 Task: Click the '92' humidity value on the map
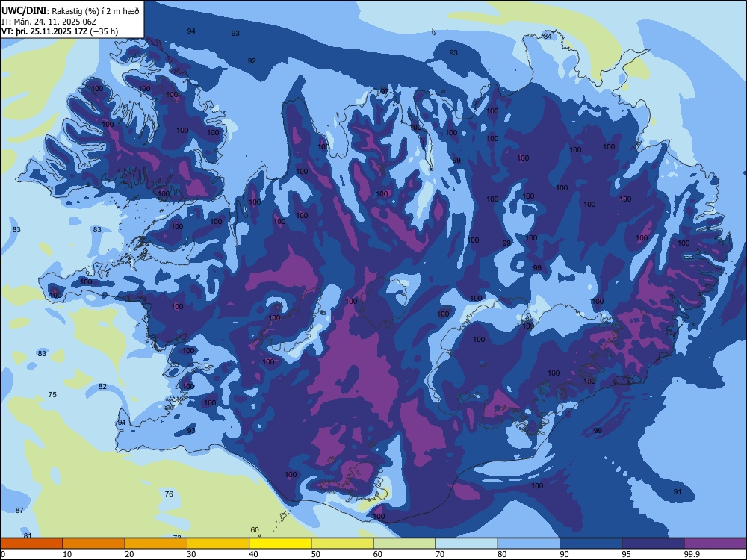pyautogui.click(x=252, y=61)
